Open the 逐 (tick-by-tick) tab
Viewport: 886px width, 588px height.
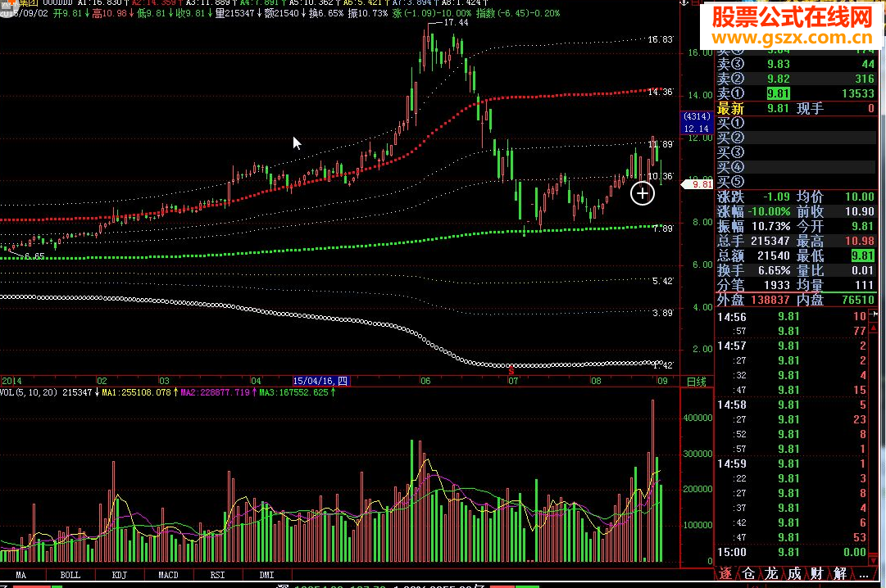(x=725, y=574)
